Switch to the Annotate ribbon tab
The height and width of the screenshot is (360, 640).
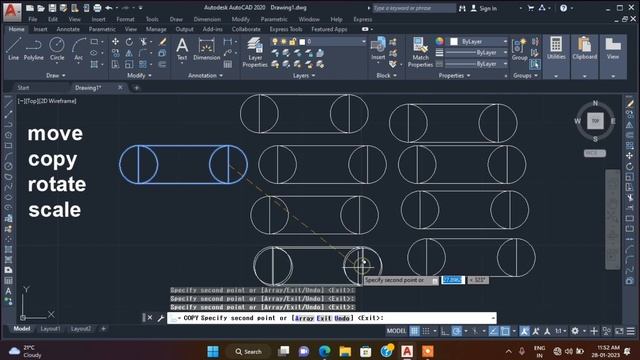tap(68, 29)
